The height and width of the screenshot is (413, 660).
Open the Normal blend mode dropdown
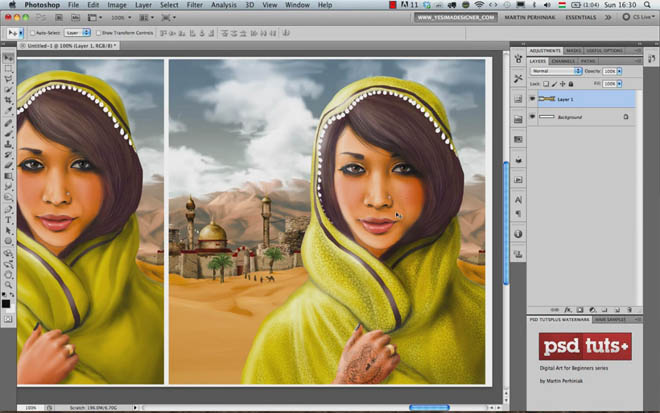pos(556,71)
